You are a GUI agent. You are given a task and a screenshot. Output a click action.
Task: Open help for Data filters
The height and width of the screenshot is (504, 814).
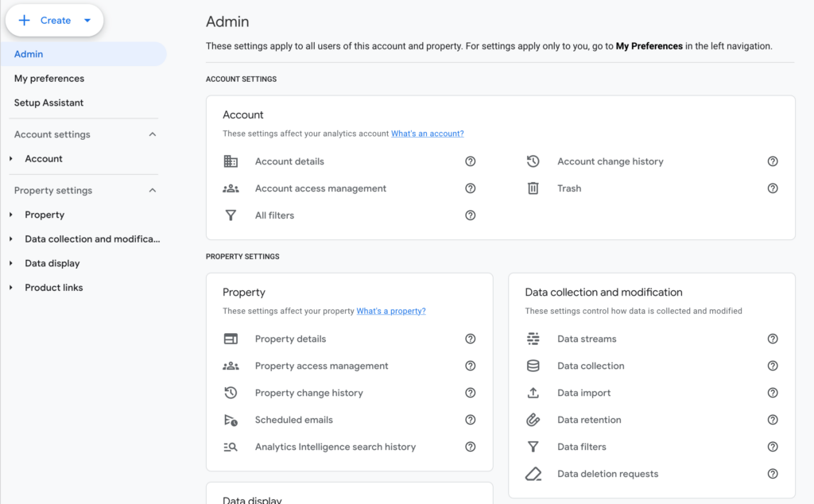pos(773,447)
